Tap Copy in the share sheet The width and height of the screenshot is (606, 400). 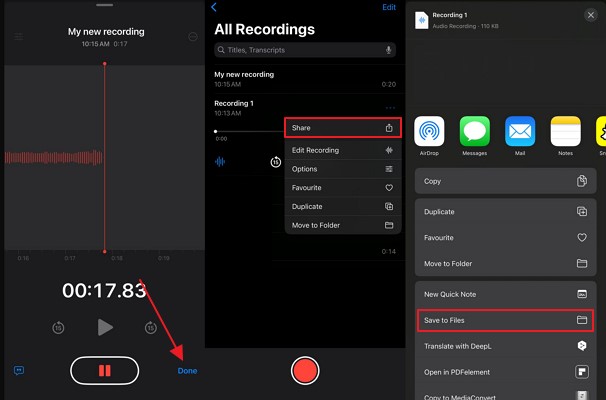point(506,181)
